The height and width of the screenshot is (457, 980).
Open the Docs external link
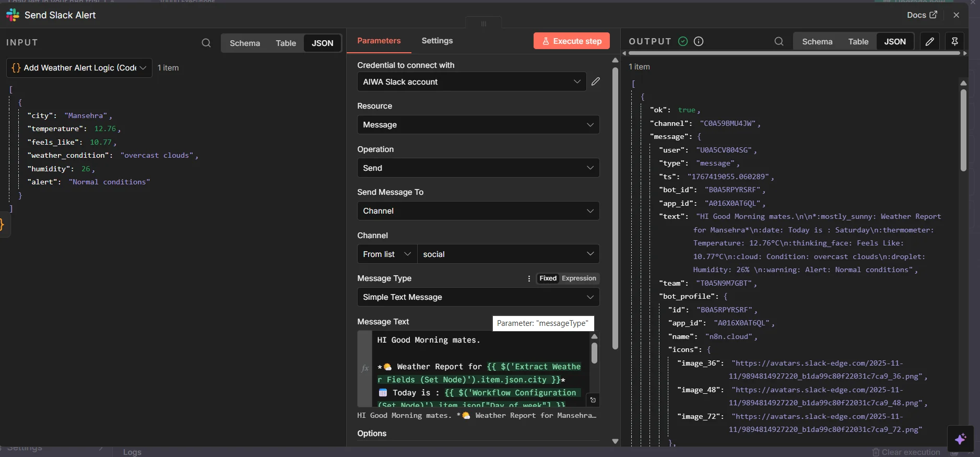pos(922,15)
